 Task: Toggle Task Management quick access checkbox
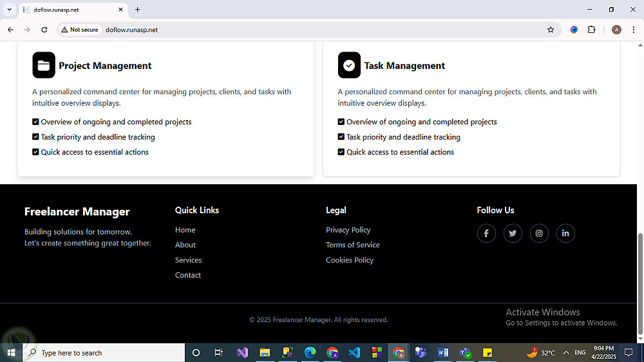tap(341, 152)
